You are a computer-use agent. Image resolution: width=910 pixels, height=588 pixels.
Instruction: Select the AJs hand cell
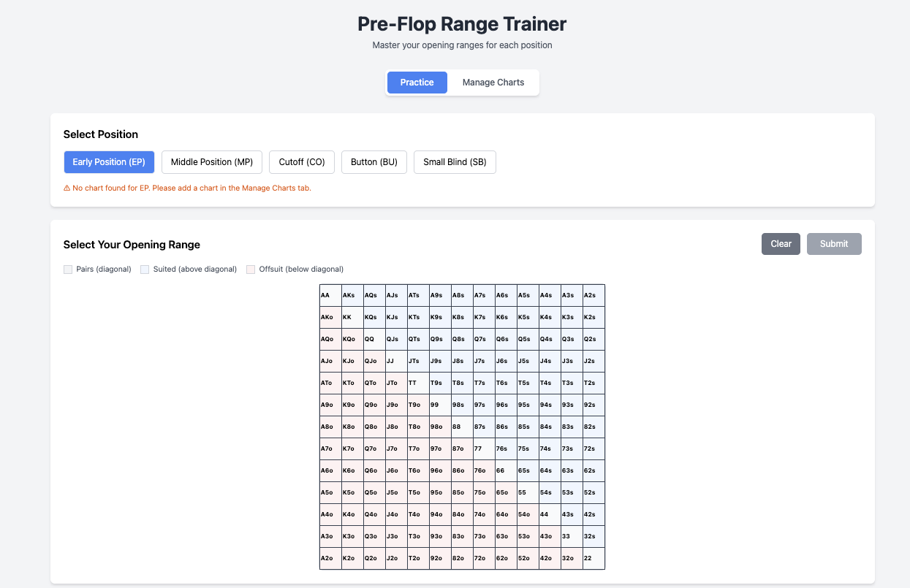[397, 296]
